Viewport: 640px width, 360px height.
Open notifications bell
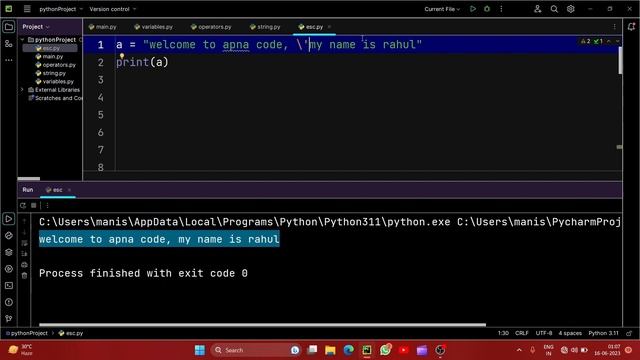click(631, 27)
